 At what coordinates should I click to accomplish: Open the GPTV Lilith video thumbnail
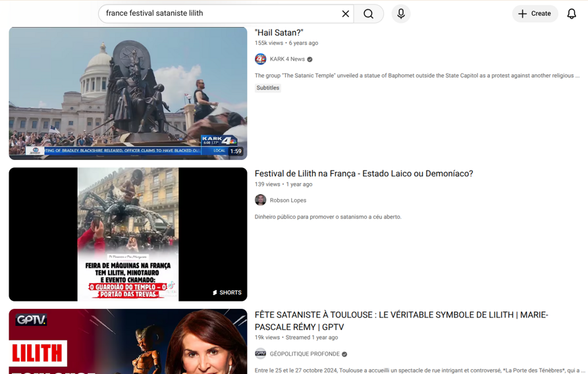128,341
